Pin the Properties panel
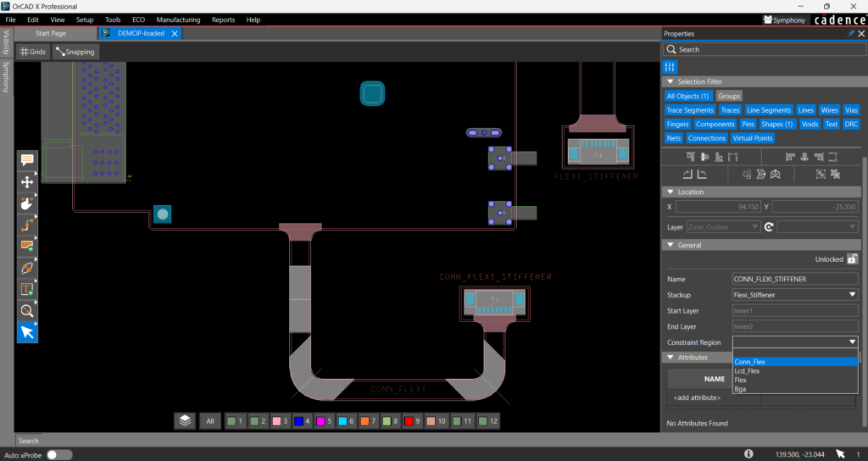This screenshot has width=868, height=461. [x=851, y=34]
